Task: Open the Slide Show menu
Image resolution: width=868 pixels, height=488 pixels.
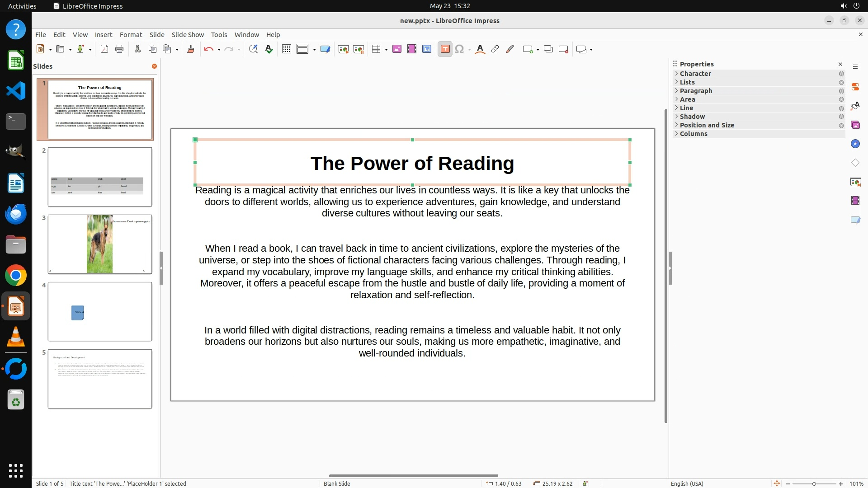Action: coord(188,35)
